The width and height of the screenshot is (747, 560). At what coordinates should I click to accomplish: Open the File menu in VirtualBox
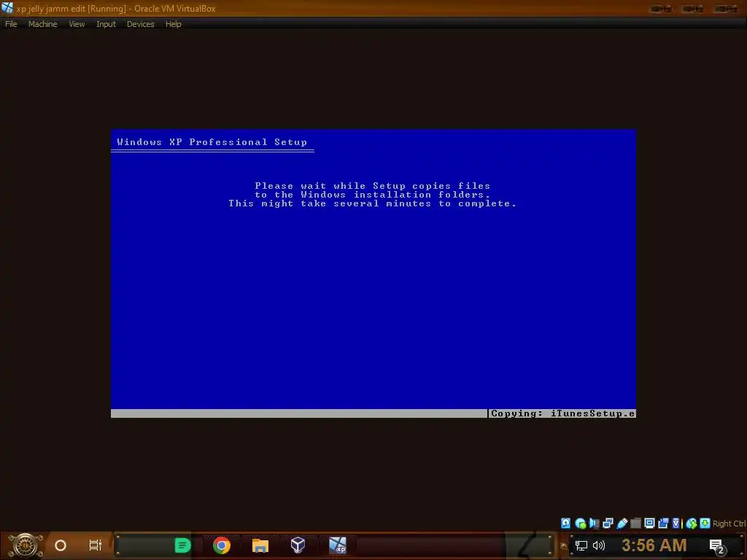coord(11,24)
